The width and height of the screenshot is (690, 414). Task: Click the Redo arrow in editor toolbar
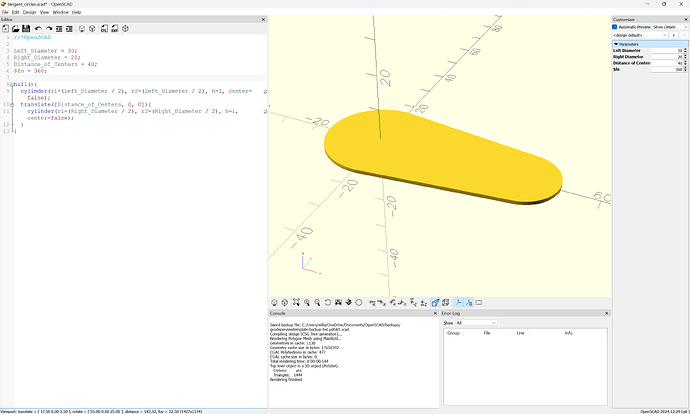(x=48, y=29)
